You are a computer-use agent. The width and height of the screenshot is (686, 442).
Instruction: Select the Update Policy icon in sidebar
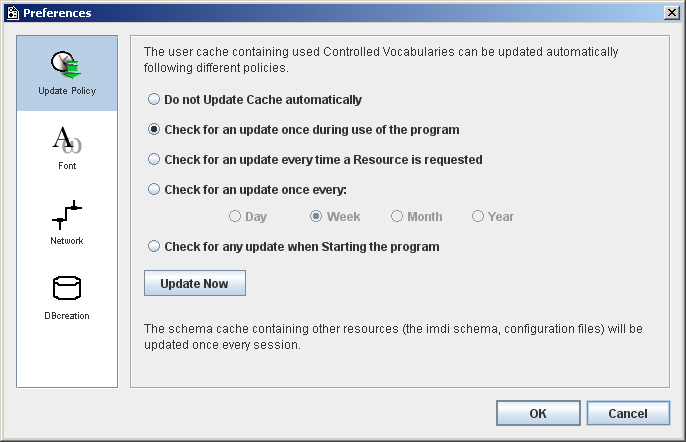66,65
